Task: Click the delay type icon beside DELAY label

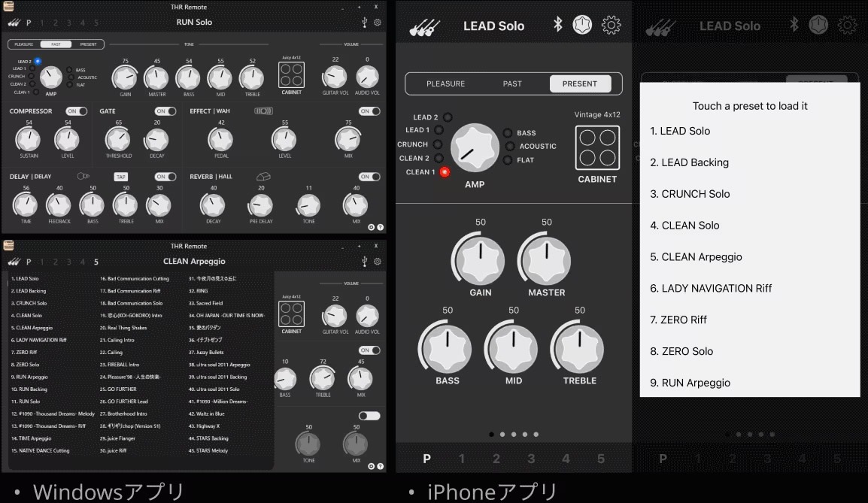Action: [x=83, y=176]
